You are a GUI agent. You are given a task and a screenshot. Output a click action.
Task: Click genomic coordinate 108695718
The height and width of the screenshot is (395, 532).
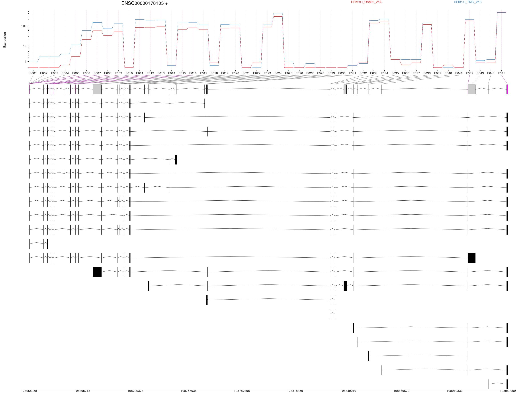82,391
